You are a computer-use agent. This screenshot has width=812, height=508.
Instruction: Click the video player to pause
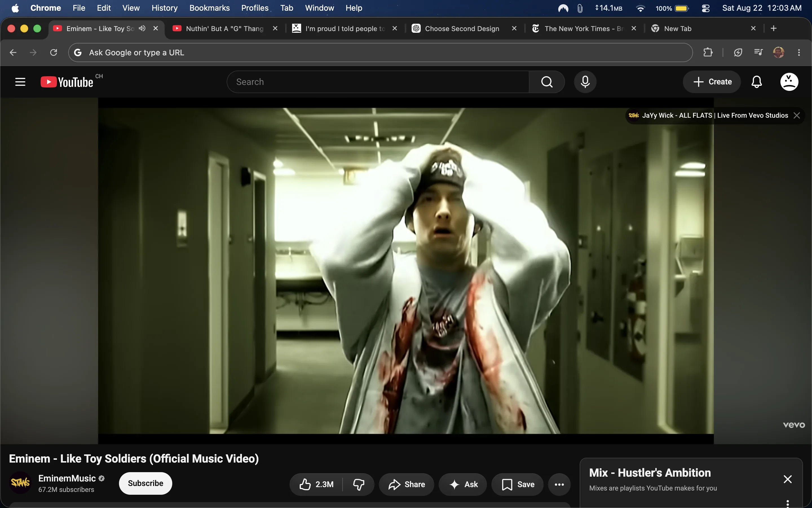coord(406,271)
